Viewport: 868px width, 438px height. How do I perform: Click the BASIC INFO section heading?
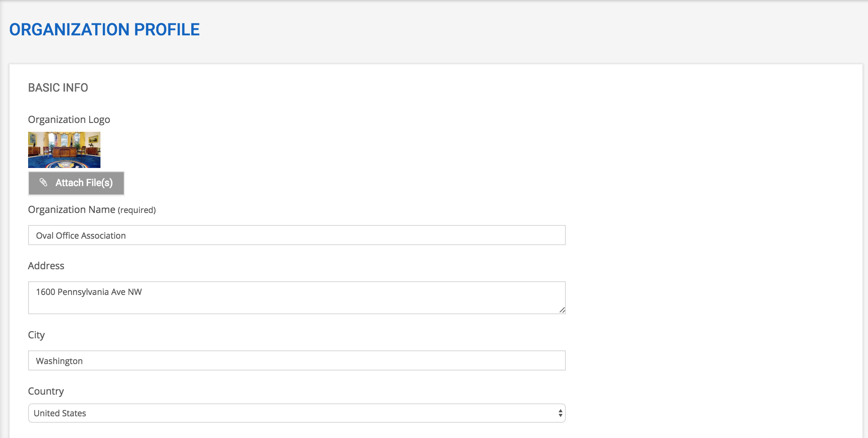[x=58, y=88]
